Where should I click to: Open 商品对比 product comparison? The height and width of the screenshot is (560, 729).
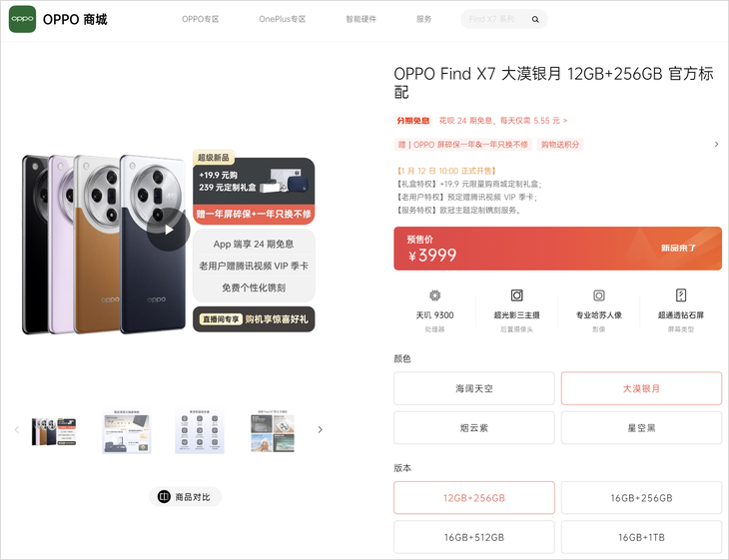click(185, 497)
